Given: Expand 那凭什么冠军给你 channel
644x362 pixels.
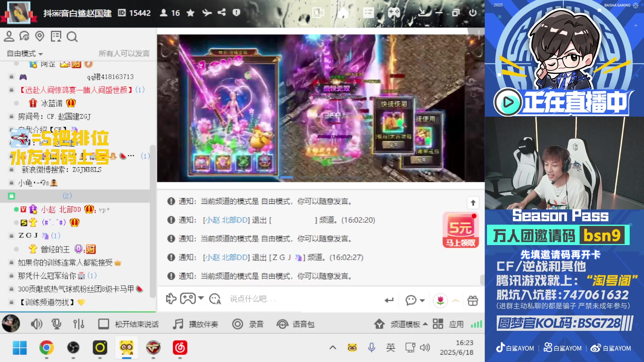Looking at the screenshot, I should [x=11, y=276].
